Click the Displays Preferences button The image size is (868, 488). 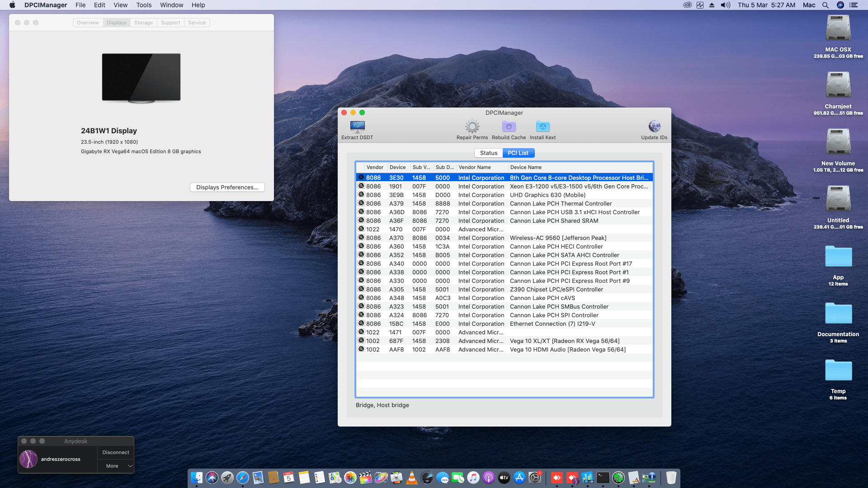coord(227,188)
